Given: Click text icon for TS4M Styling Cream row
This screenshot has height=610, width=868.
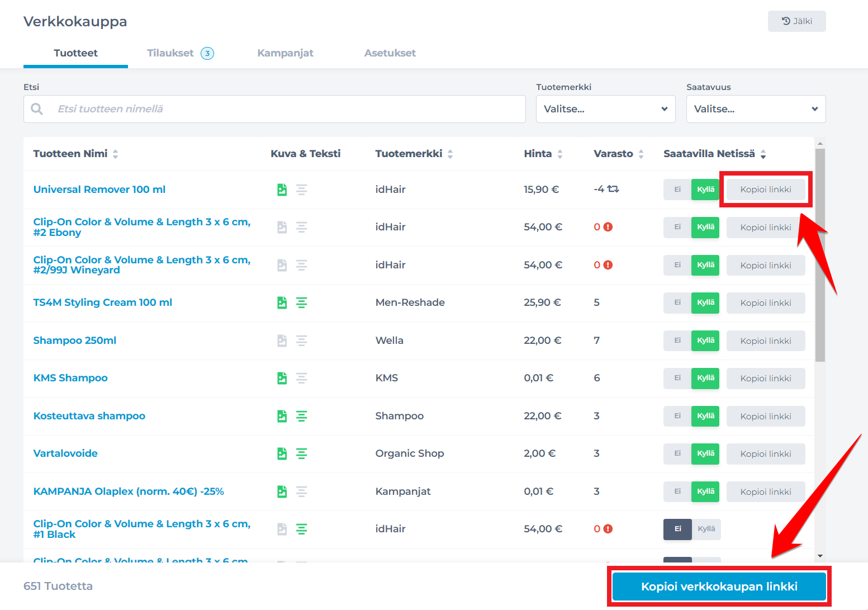Looking at the screenshot, I should pos(301,302).
